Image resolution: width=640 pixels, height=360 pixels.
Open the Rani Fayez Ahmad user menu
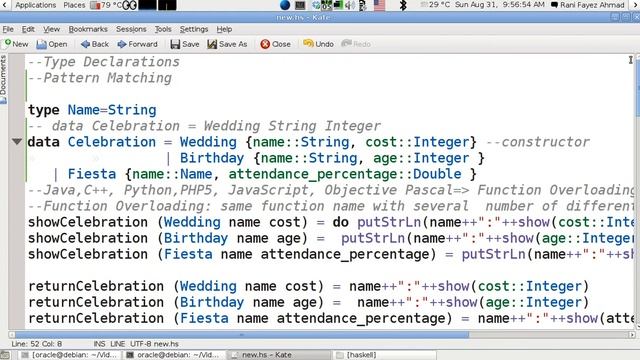click(x=588, y=5)
